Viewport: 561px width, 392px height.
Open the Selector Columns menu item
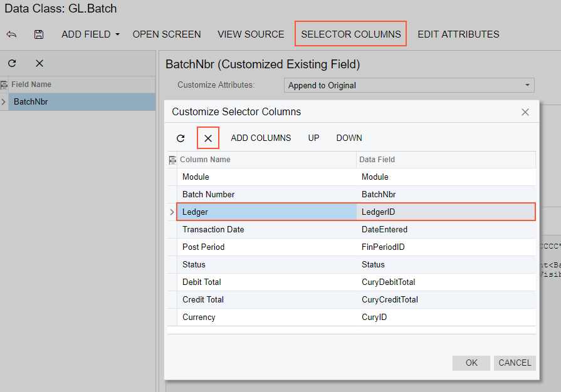click(x=350, y=34)
